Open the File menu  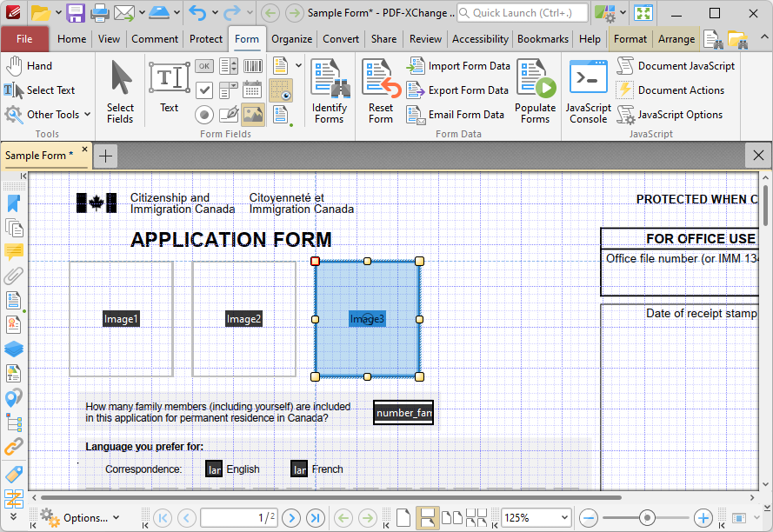[x=24, y=39]
